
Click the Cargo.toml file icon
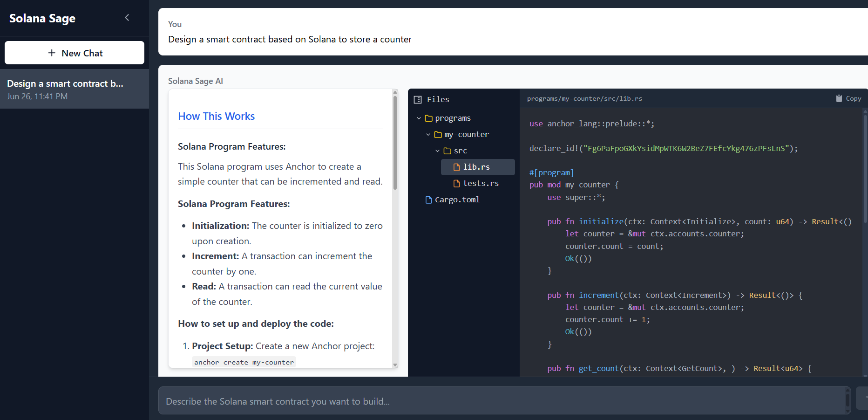tap(429, 200)
